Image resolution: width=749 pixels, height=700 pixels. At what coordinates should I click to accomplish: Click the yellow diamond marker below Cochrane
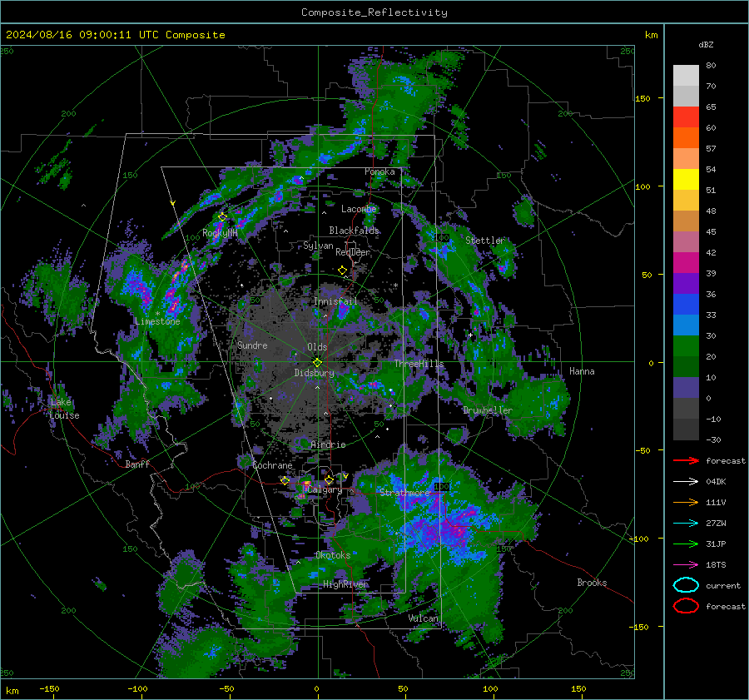285,480
